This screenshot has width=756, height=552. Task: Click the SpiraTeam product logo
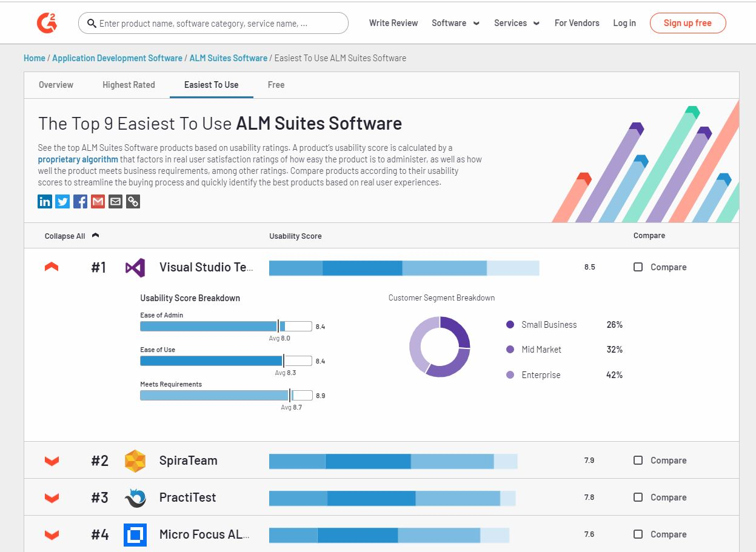tap(135, 461)
